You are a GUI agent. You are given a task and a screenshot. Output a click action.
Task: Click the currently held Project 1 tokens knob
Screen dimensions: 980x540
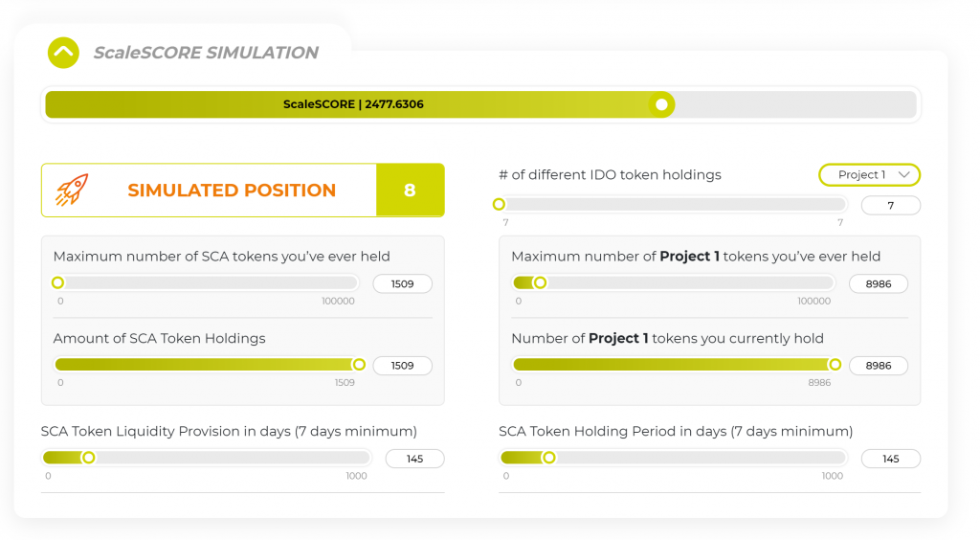[835, 365]
